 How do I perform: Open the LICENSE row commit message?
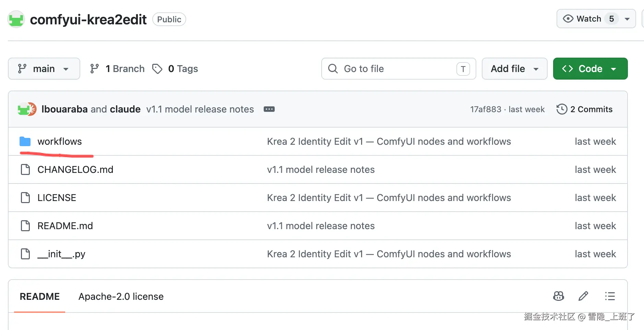click(x=389, y=198)
